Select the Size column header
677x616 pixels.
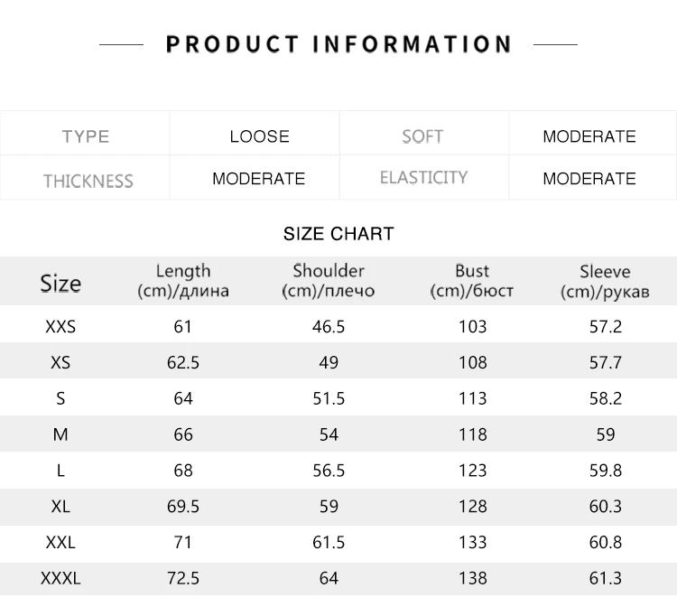60,284
